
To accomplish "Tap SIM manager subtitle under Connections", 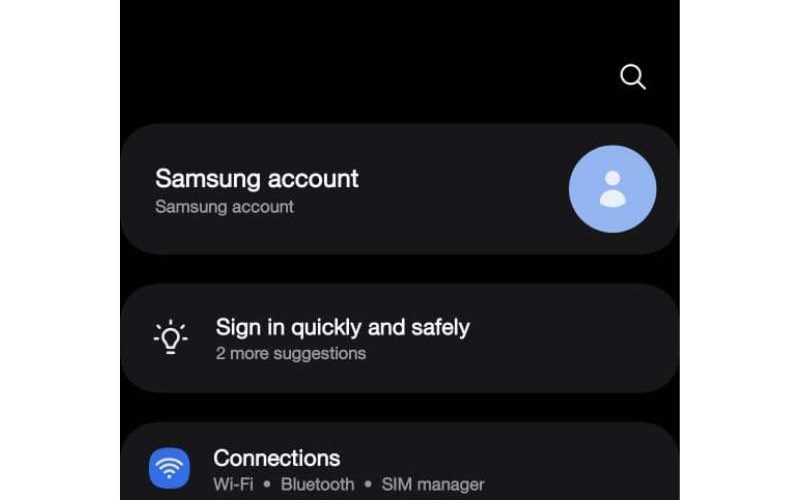I will pyautogui.click(x=433, y=484).
